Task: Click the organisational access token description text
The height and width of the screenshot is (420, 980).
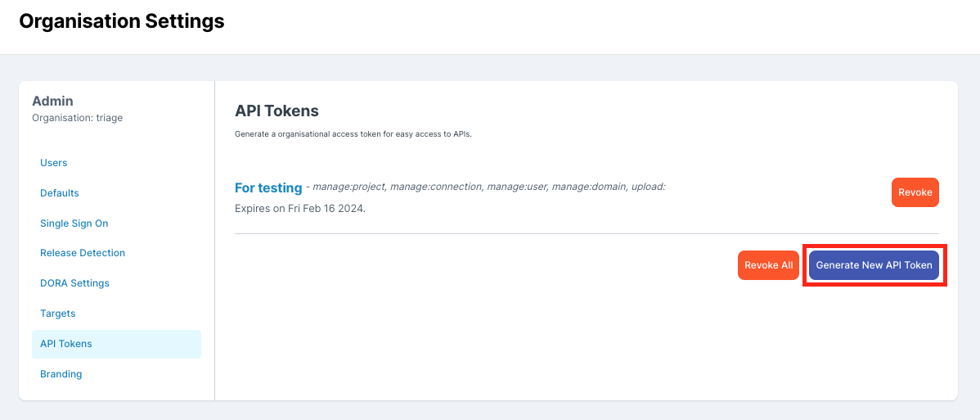Action: [353, 133]
